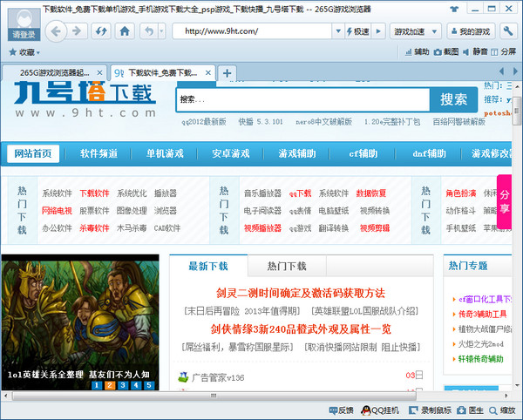
Task: Open 游戏辅助 in navigation bar
Action: 297,153
